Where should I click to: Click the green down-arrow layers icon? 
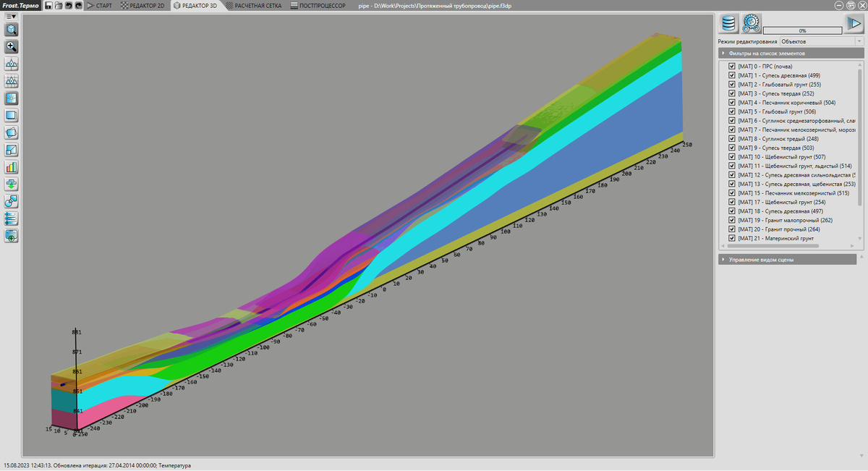pos(12,184)
